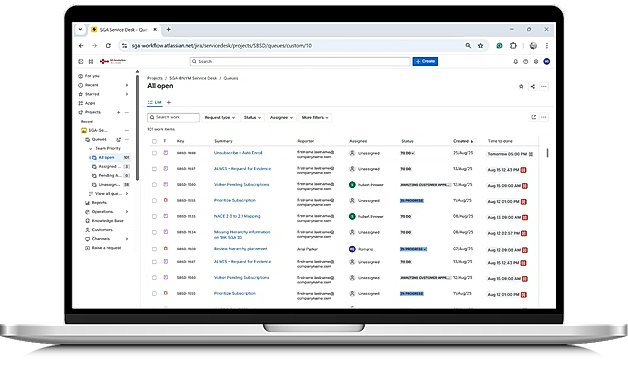The width and height of the screenshot is (628, 368).
Task: Add a new view with the plus beside List
Action: [169, 103]
